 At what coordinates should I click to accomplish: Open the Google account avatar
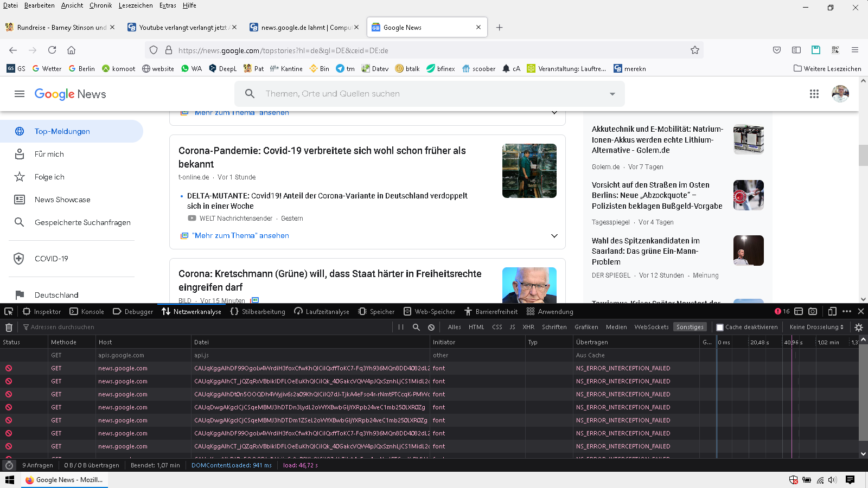point(840,94)
